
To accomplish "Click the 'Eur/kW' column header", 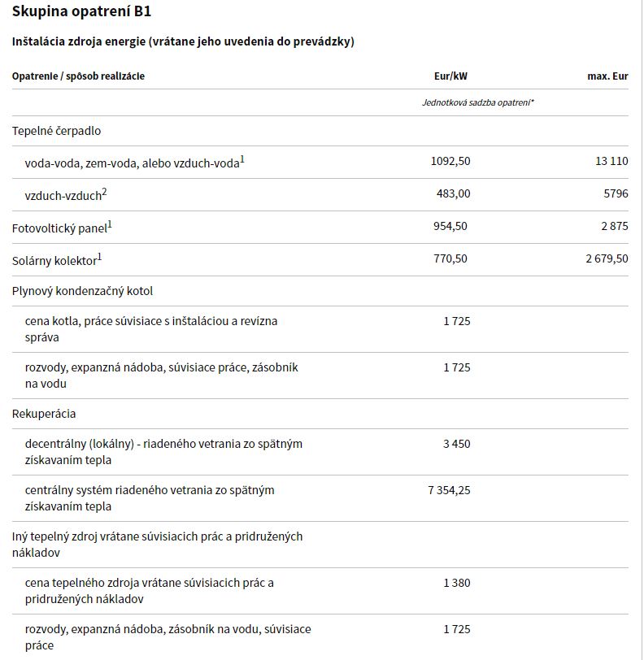I will coord(450,76).
